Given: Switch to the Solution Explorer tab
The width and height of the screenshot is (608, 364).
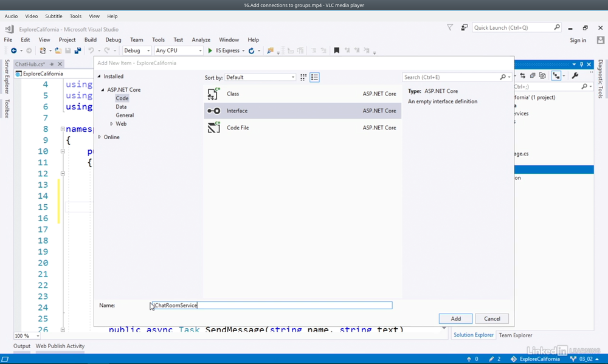Looking at the screenshot, I should (x=474, y=335).
